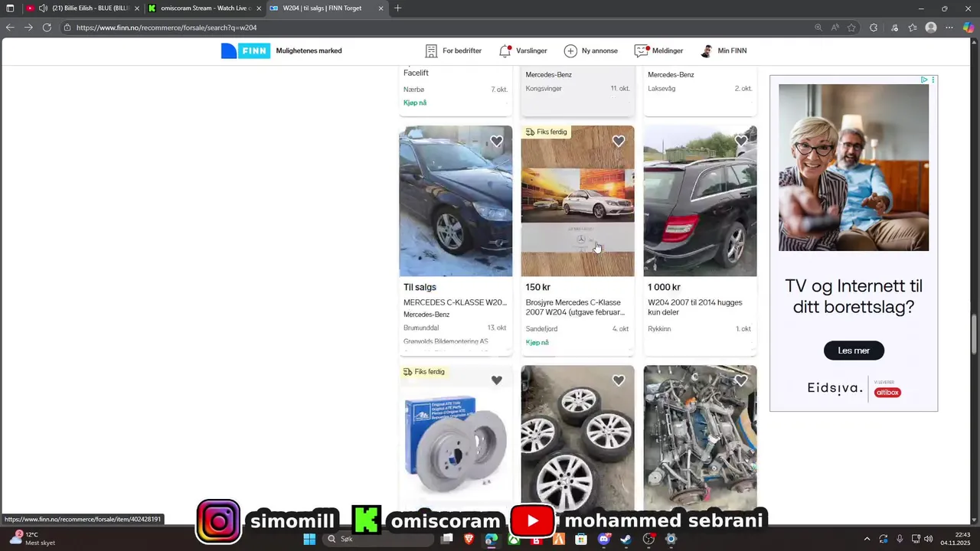Open Discord from taskbar
This screenshot has width=980, height=551.
point(604,539)
